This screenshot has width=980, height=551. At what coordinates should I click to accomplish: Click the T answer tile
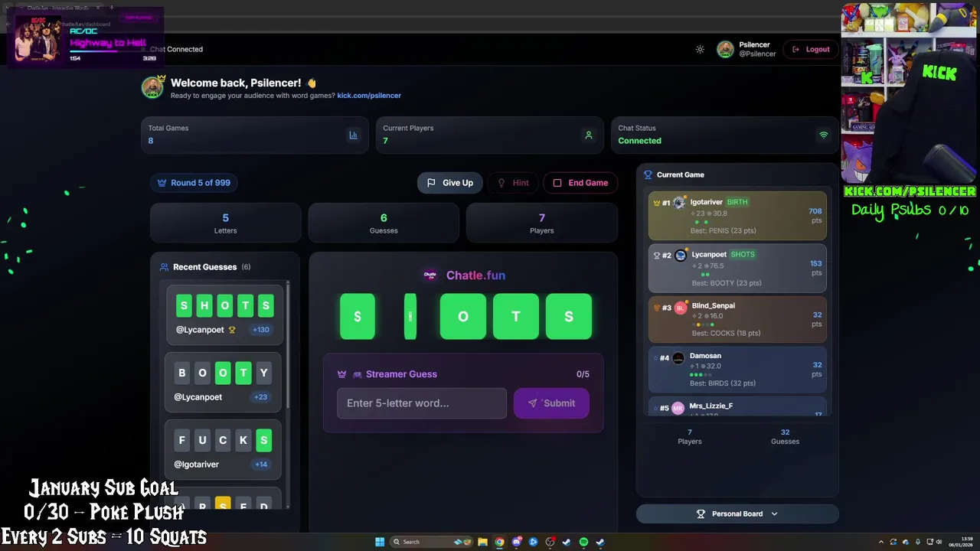point(516,316)
